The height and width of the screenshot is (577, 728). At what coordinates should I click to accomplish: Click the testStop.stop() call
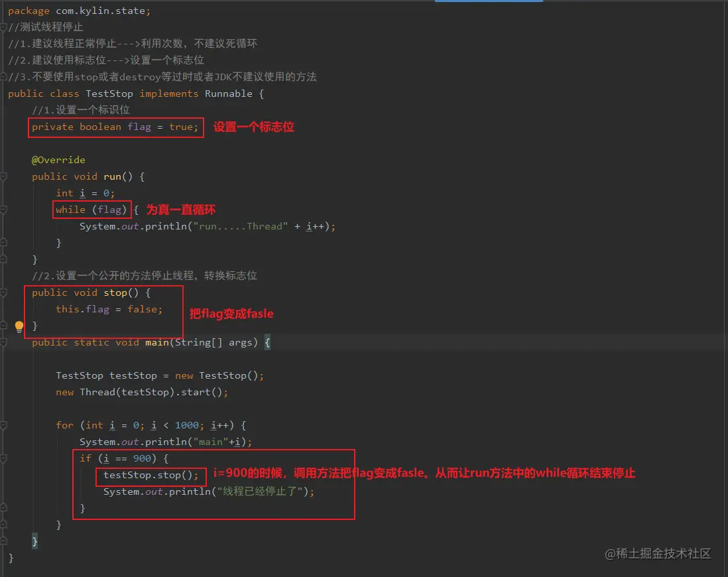(x=151, y=476)
